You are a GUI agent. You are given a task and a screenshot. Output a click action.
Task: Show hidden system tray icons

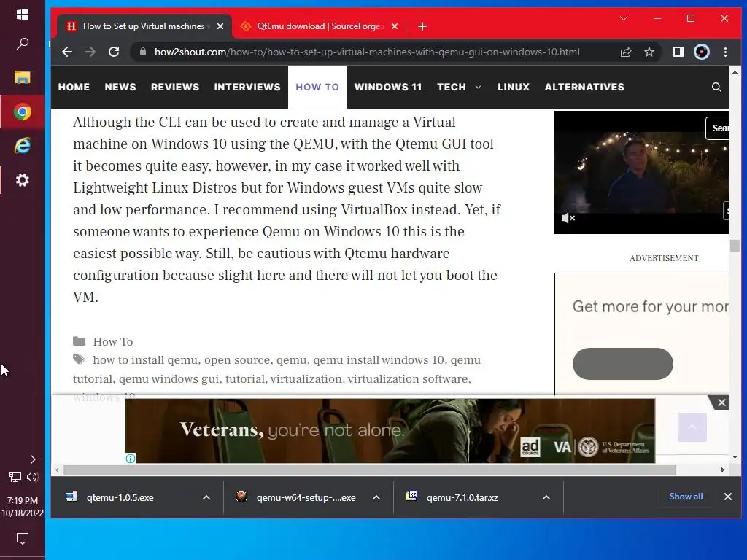[32, 459]
